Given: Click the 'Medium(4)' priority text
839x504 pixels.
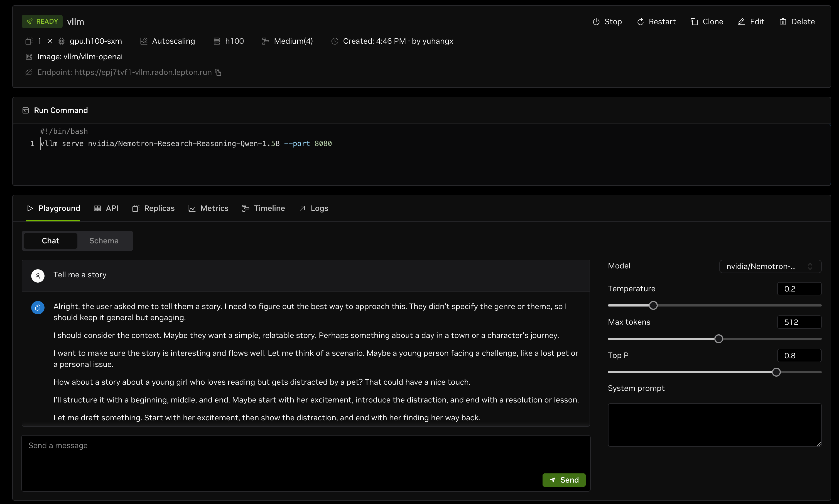Looking at the screenshot, I should coord(293,41).
